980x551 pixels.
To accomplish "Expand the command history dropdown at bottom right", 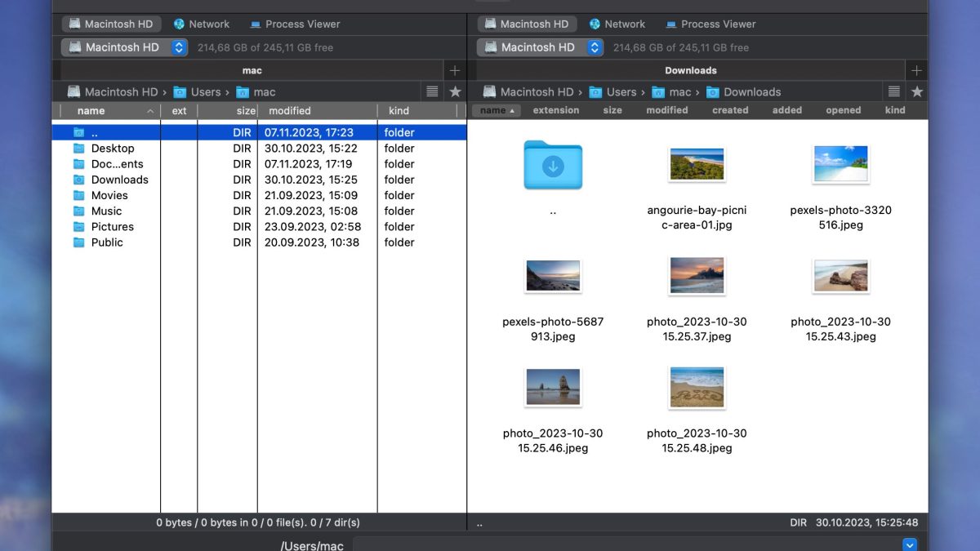I will pyautogui.click(x=910, y=544).
